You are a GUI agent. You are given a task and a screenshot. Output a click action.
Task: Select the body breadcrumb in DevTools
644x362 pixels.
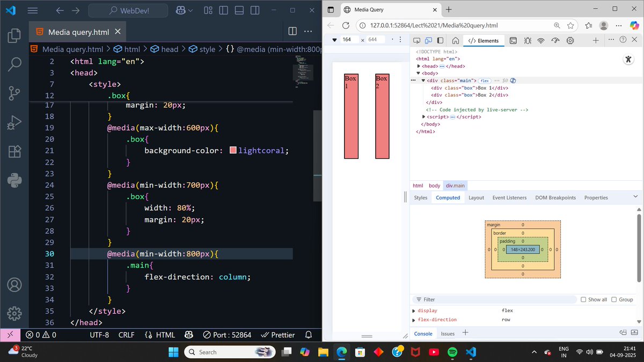(434, 186)
